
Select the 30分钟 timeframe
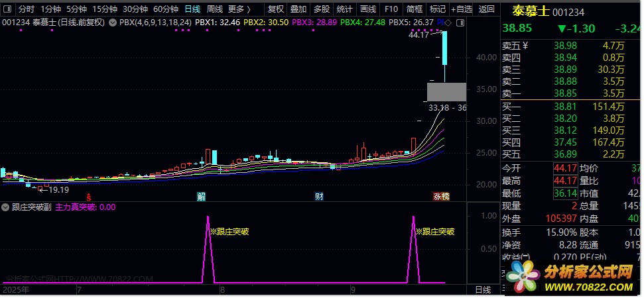point(135,9)
